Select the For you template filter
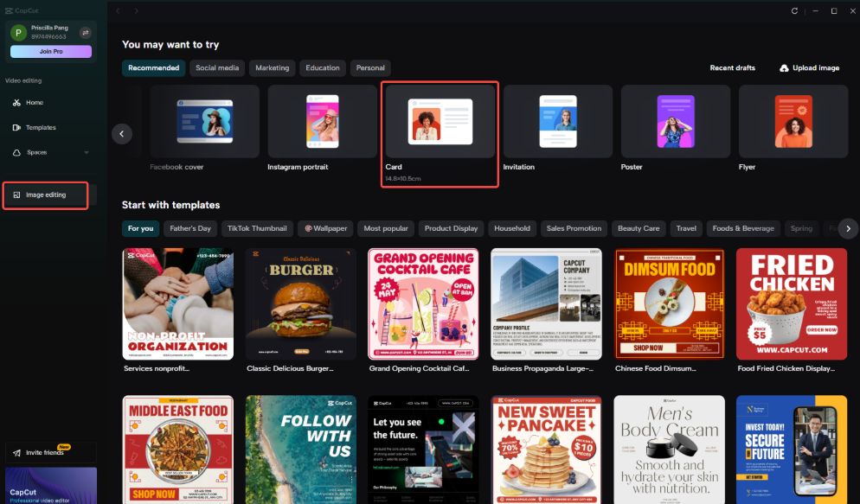 [x=140, y=228]
